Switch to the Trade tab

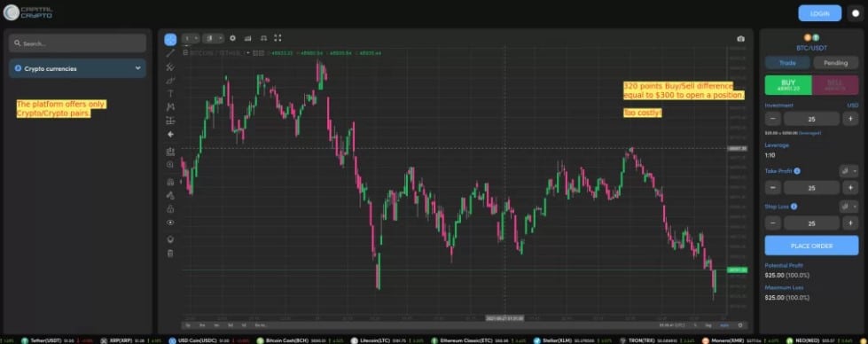click(787, 63)
